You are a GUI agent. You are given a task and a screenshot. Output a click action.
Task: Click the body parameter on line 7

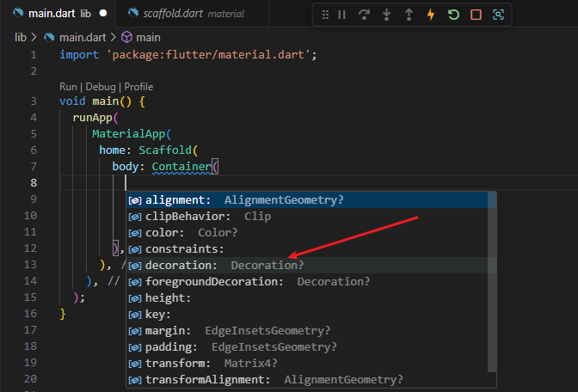(x=126, y=167)
